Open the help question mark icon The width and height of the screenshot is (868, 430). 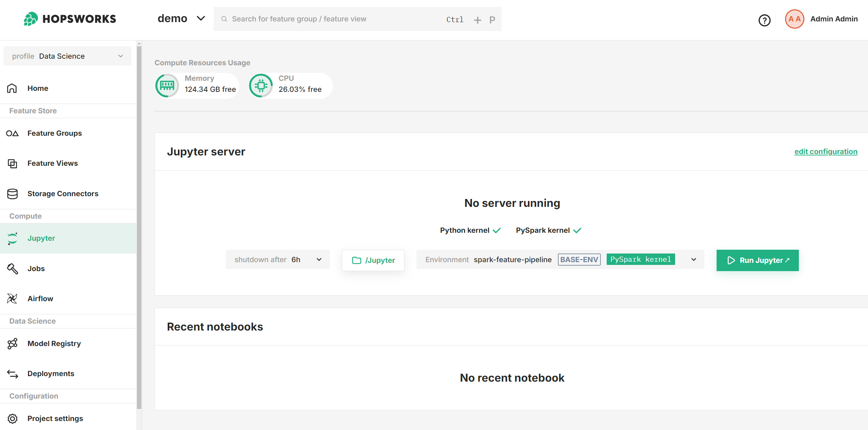764,20
